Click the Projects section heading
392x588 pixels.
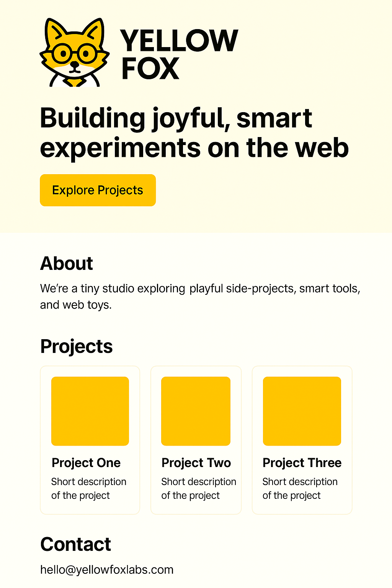pyautogui.click(x=76, y=347)
